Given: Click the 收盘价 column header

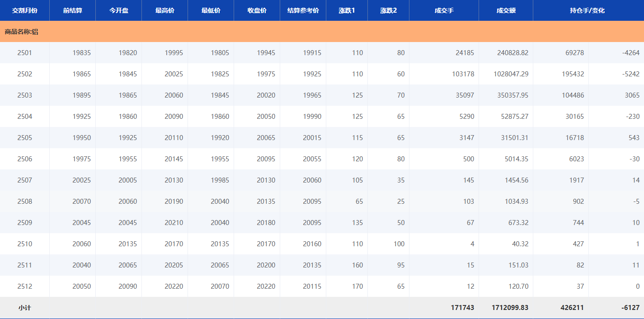Looking at the screenshot, I should (x=257, y=10).
